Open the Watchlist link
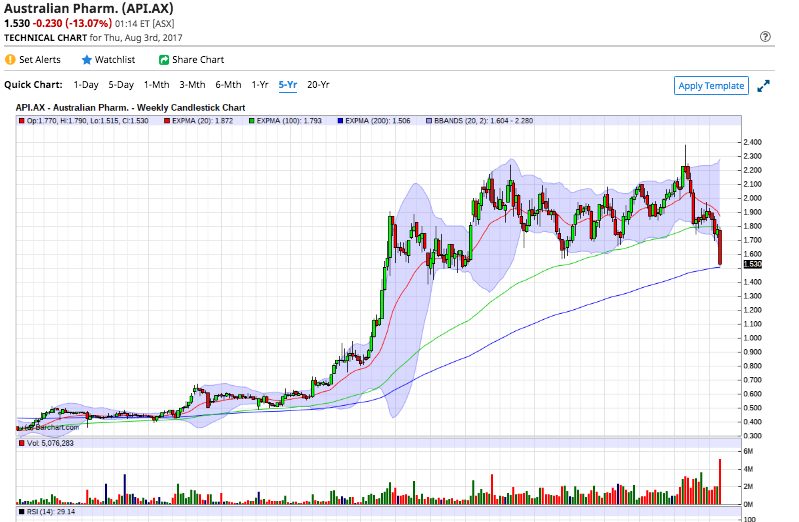 115,60
